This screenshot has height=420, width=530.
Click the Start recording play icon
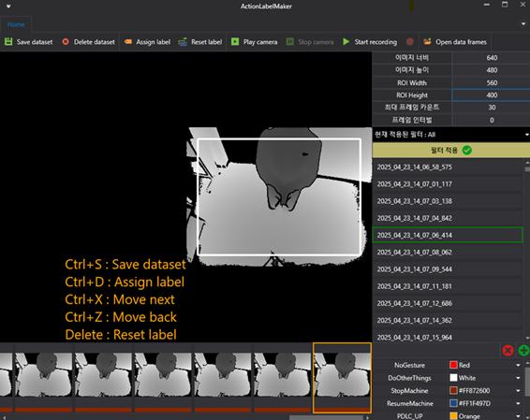[x=346, y=41]
